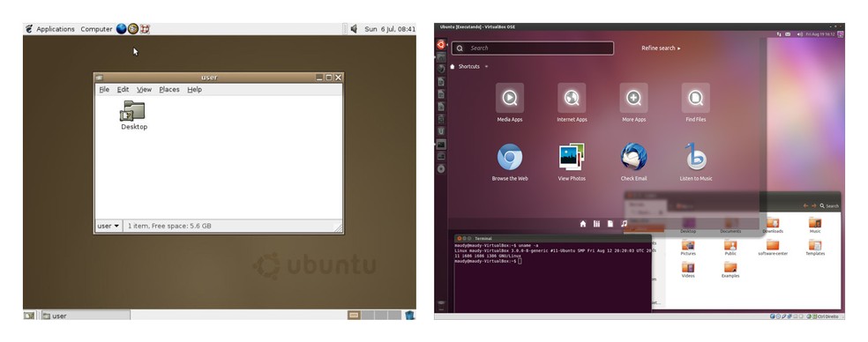The image size is (868, 342).
Task: Click the volume speaker icon in the old Ubuntu panel
Action: pyautogui.click(x=354, y=29)
